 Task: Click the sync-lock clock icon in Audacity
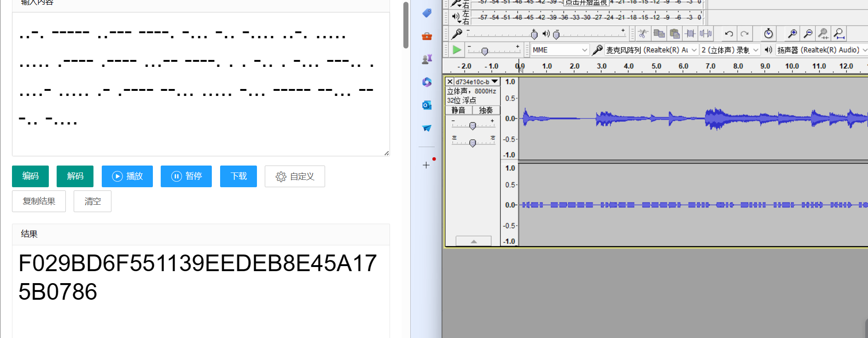click(x=768, y=34)
